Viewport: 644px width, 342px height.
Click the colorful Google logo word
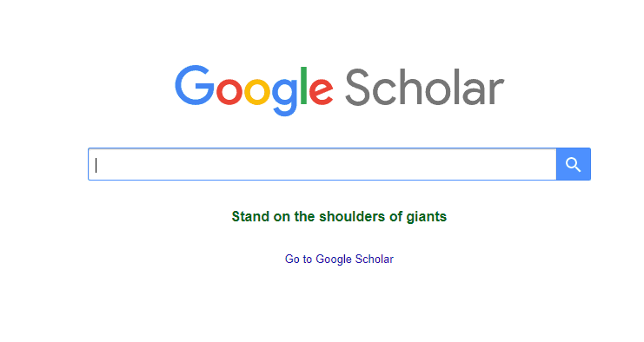pos(254,90)
